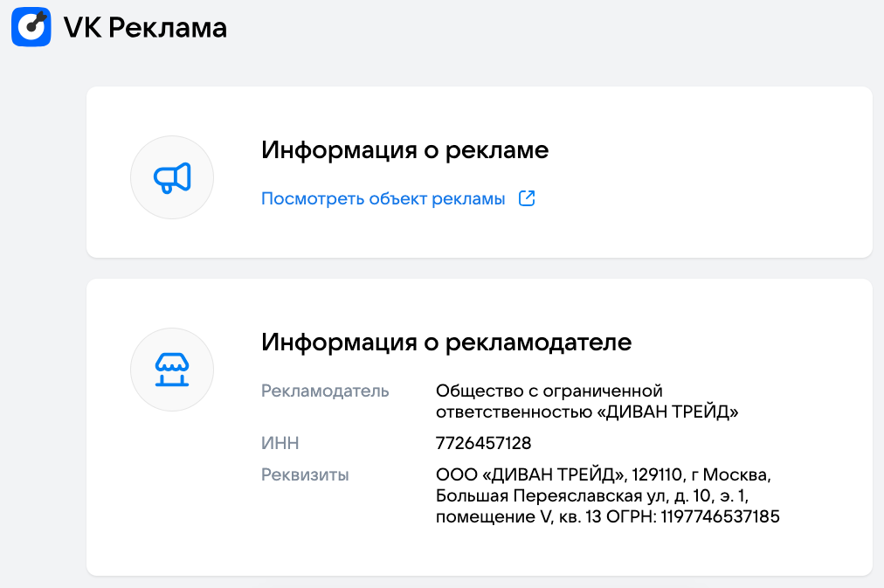Click the arrow inside the VK logo
This screenshot has height=588, width=884.
(x=35, y=21)
